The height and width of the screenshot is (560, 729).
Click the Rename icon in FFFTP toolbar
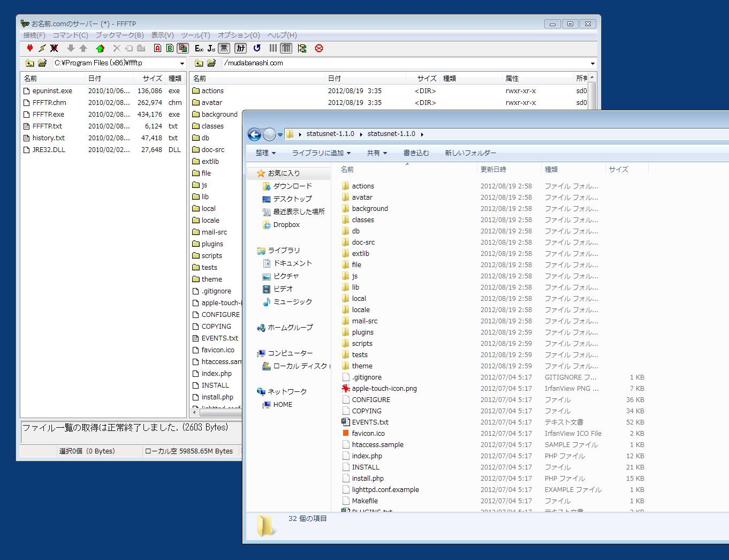129,48
